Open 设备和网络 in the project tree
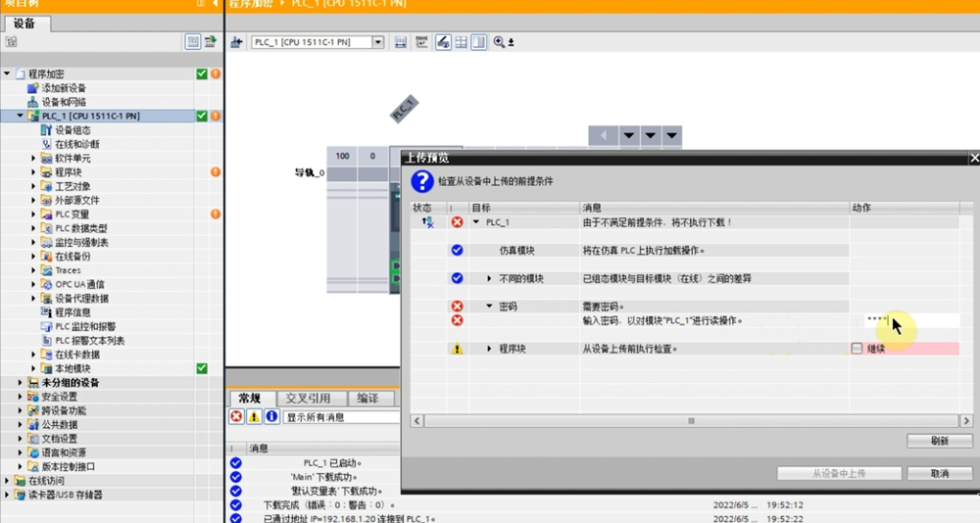This screenshot has width=980, height=523. coord(64,102)
